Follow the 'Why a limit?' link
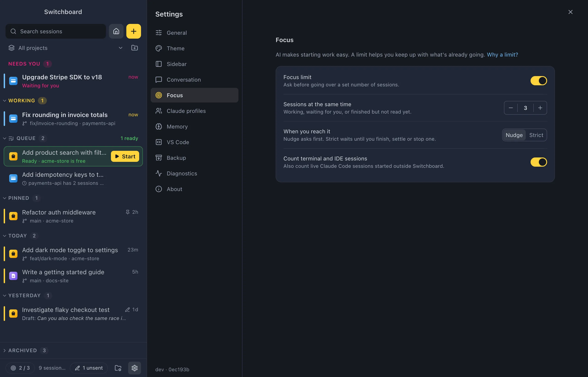This screenshot has width=588, height=377. pos(502,54)
